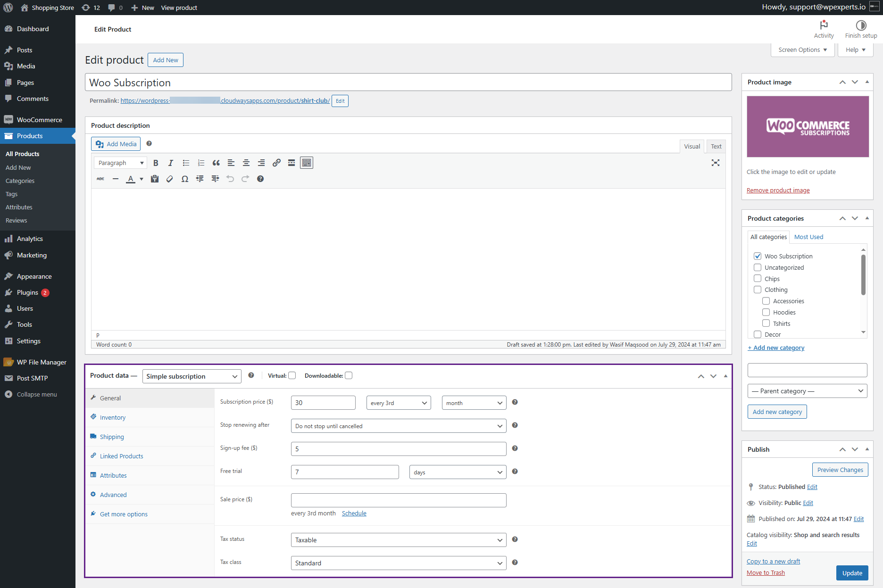
Task: Insert a horizontal line
Action: (116, 179)
